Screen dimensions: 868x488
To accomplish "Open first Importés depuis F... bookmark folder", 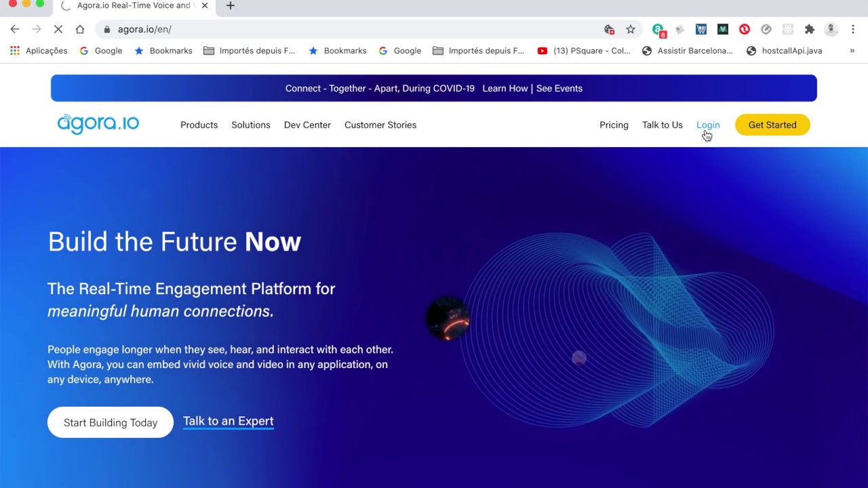I will (x=250, y=51).
